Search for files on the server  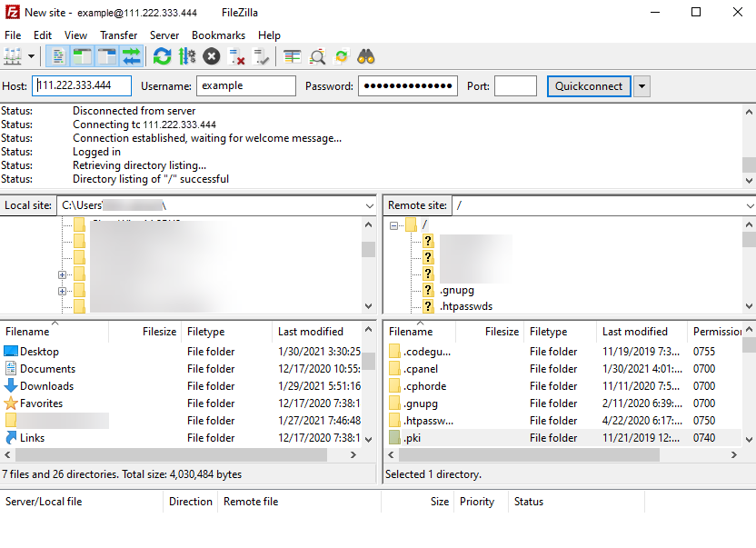coord(364,56)
